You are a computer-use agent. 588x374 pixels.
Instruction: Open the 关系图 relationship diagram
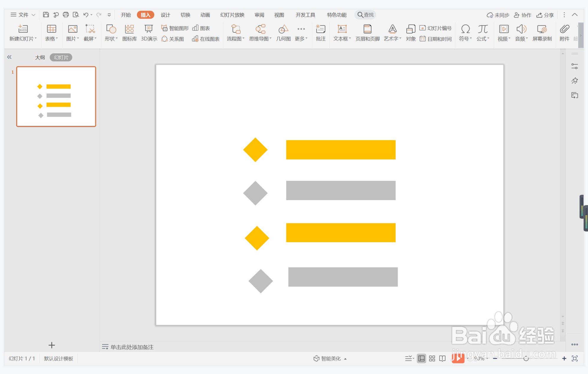pyautogui.click(x=173, y=39)
